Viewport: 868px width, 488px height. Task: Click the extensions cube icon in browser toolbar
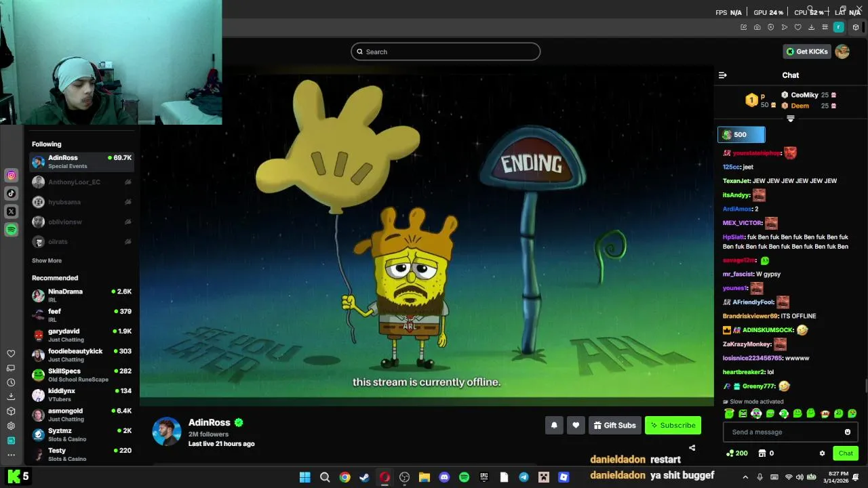pos(856,27)
